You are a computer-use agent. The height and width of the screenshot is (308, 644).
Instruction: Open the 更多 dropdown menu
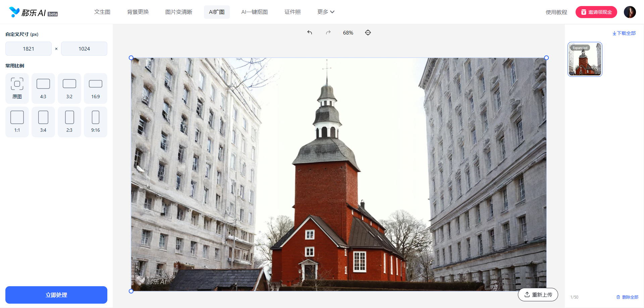326,12
